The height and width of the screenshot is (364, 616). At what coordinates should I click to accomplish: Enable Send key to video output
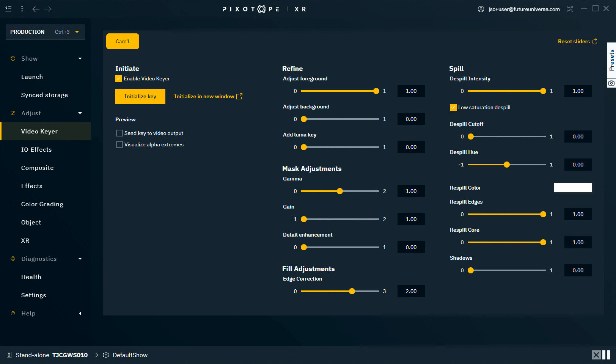tap(119, 133)
